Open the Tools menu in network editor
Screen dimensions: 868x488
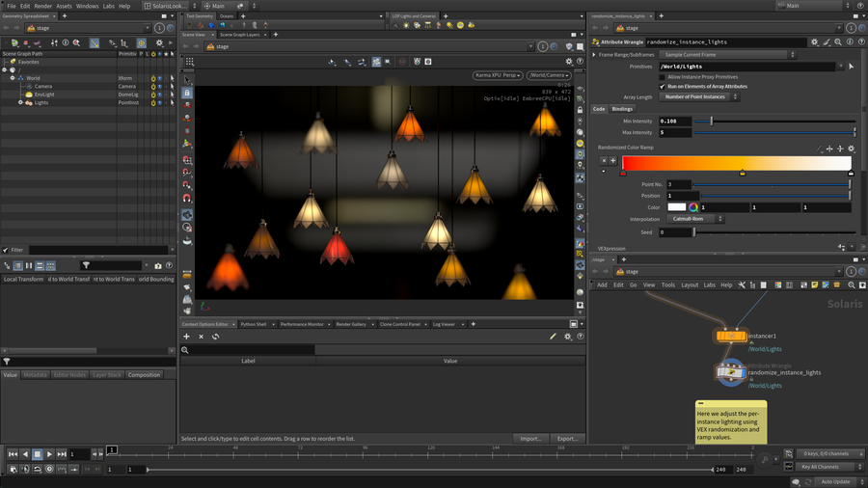668,285
